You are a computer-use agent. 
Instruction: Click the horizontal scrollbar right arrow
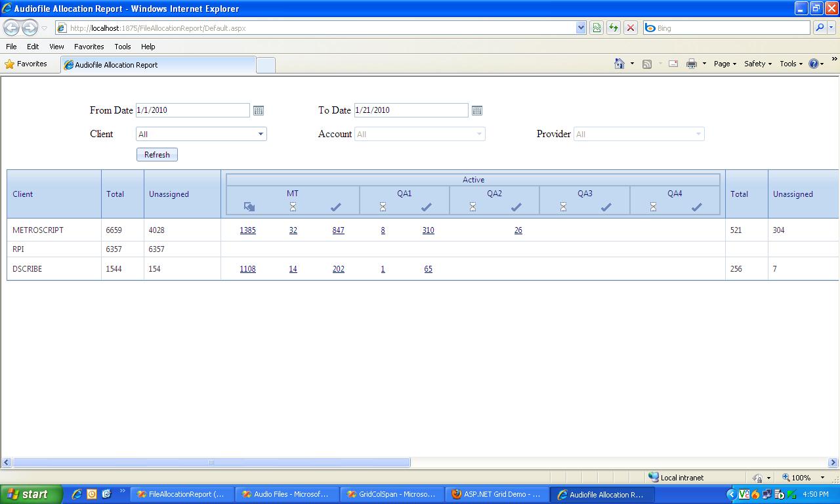click(833, 463)
